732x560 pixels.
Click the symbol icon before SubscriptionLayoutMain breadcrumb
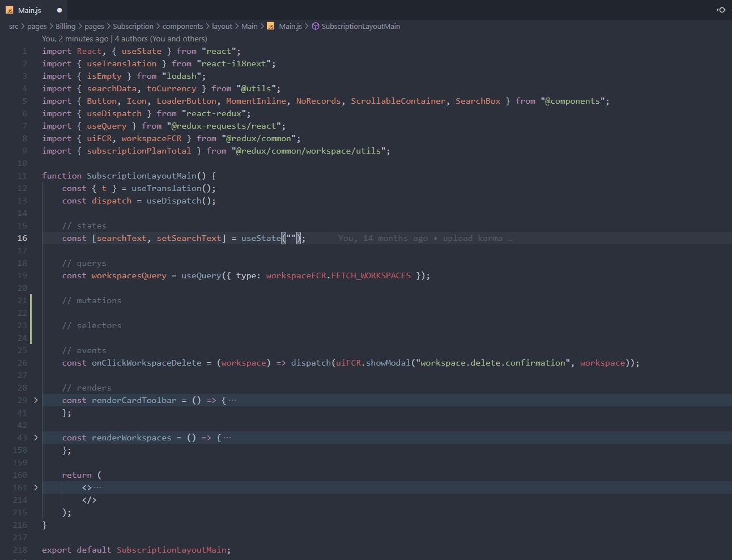pos(316,26)
